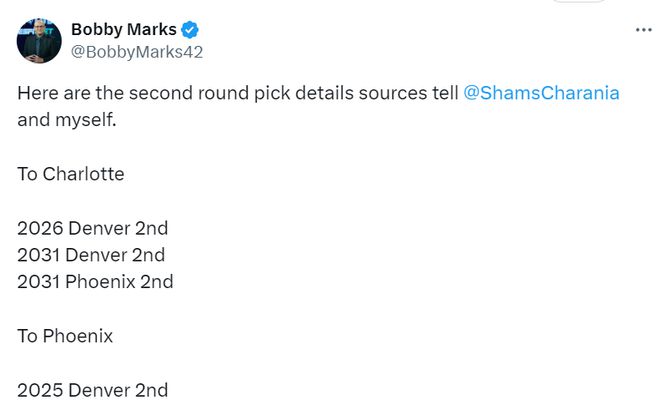Open Bobby Marks profile avatar photo

39,40
